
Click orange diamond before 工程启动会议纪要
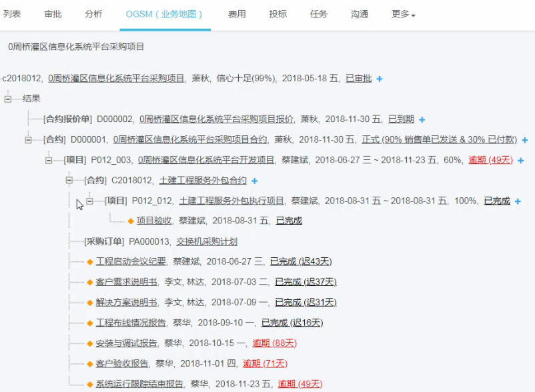90,262
